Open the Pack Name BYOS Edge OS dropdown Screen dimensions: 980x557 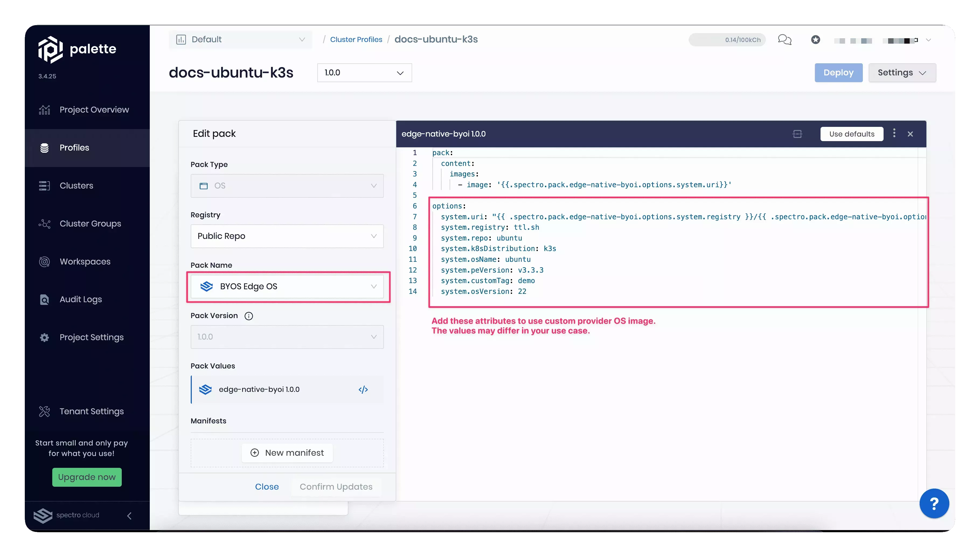pyautogui.click(x=287, y=287)
